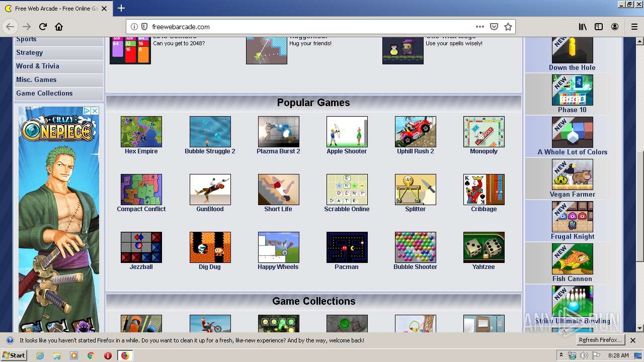Open the One Trick Mage thumbnail

coord(403,50)
